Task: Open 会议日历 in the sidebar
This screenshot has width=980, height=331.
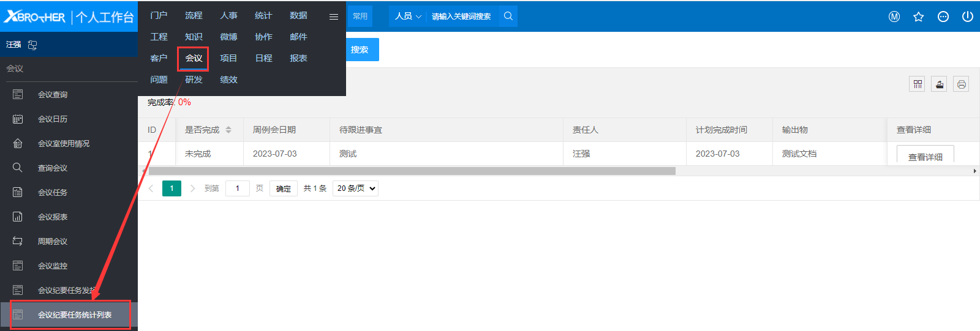Action: pos(53,119)
